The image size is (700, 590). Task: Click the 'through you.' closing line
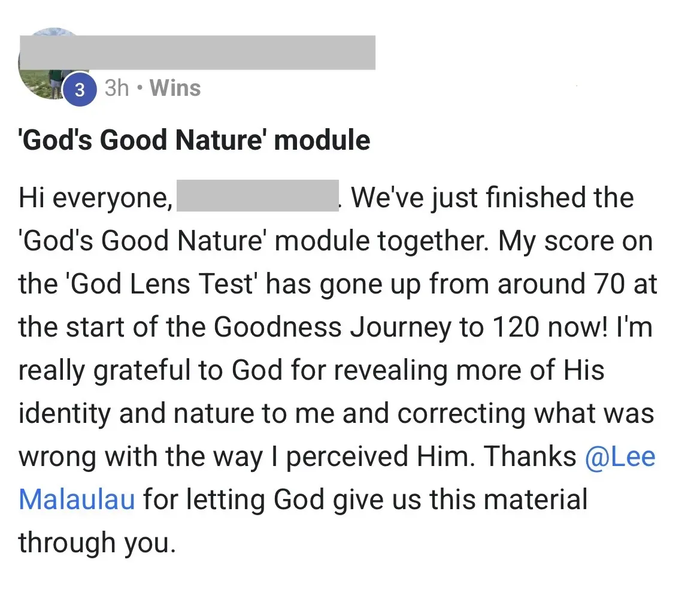pyautogui.click(x=98, y=543)
